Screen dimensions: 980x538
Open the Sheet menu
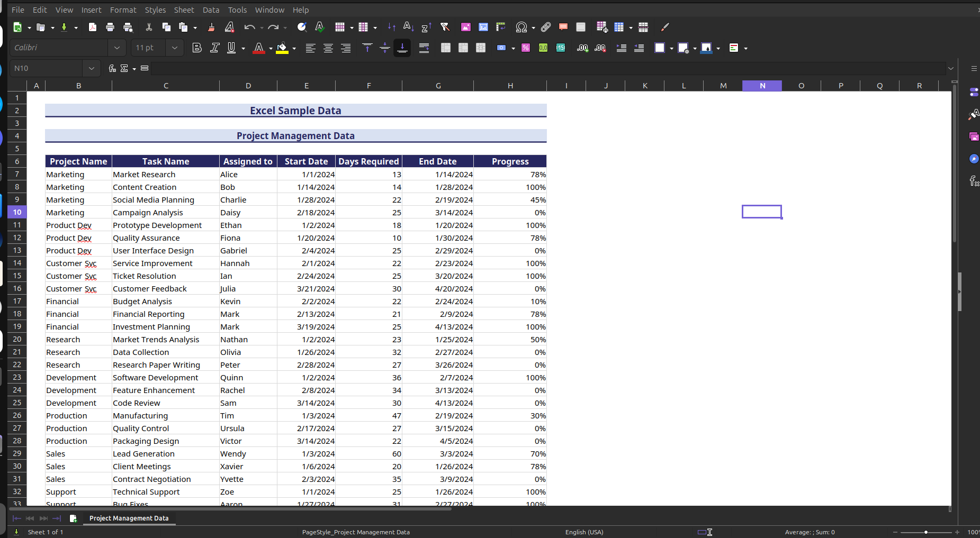(184, 10)
